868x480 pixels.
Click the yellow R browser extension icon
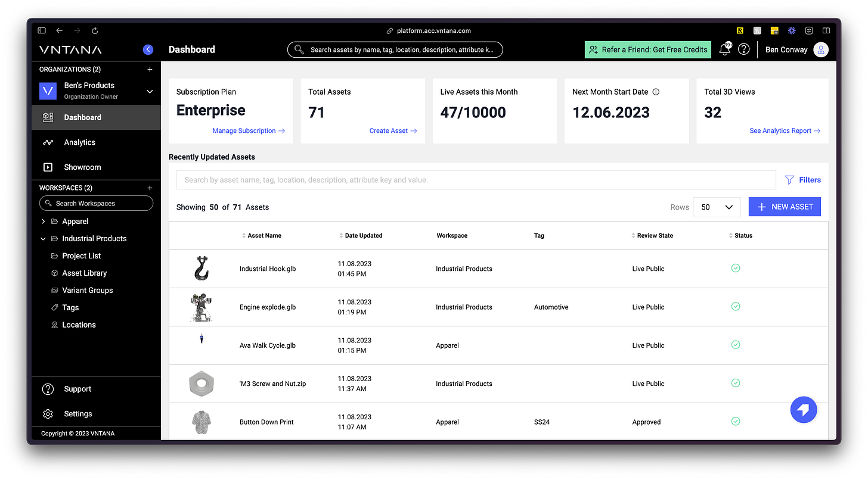tap(740, 30)
